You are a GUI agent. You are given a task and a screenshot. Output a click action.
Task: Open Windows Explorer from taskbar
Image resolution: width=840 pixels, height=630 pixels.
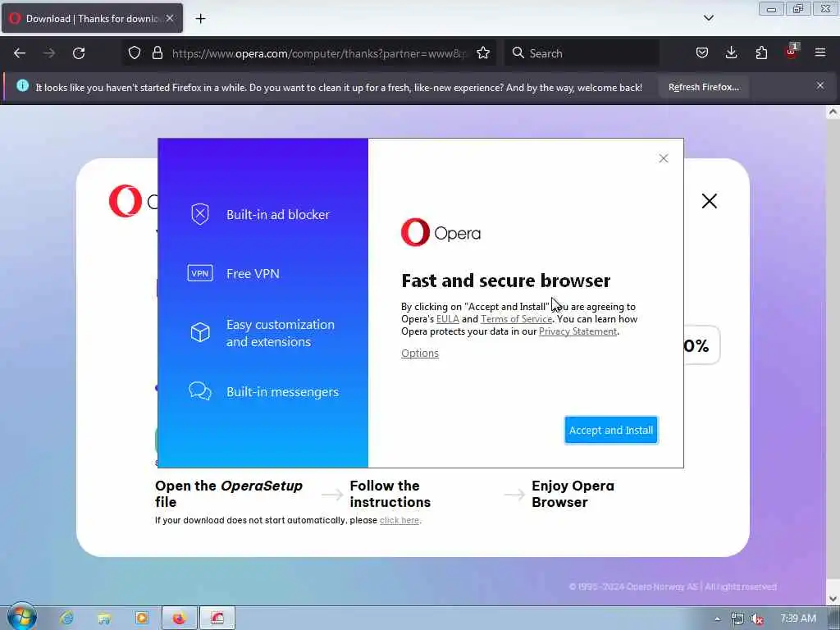[x=104, y=619]
